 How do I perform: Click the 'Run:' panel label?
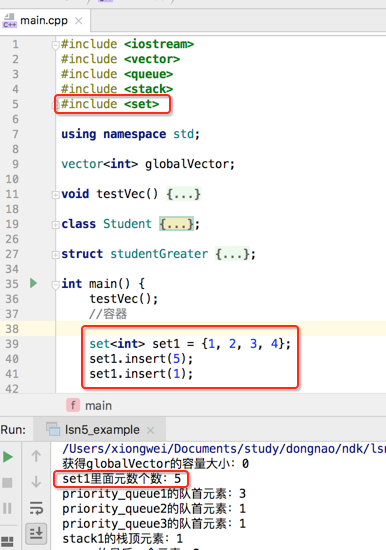[13, 430]
